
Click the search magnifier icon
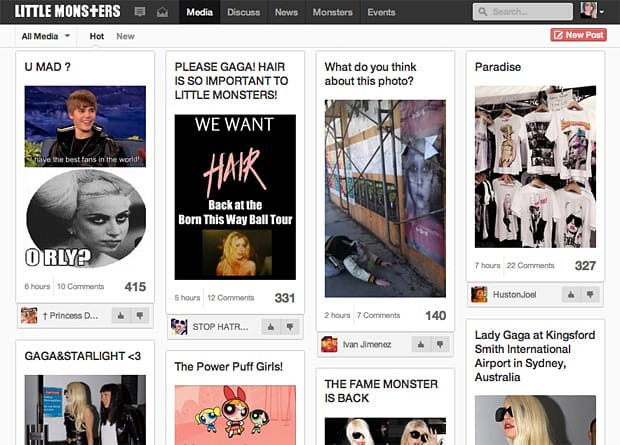coord(482,12)
